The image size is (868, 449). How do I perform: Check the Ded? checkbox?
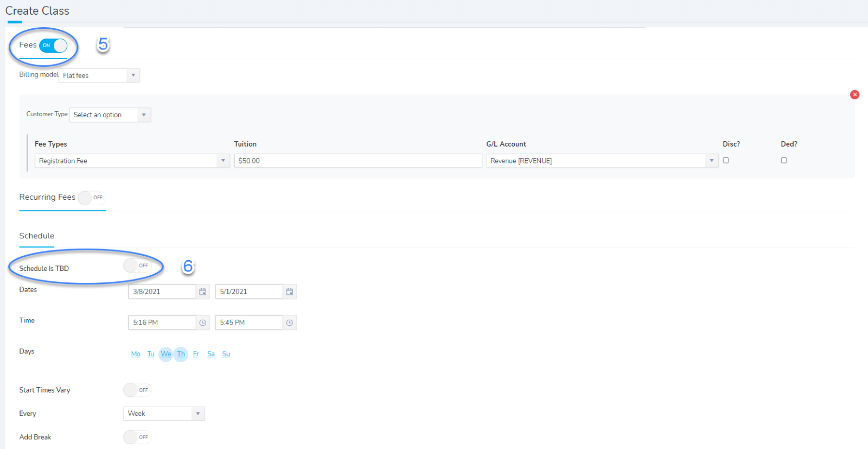(783, 160)
